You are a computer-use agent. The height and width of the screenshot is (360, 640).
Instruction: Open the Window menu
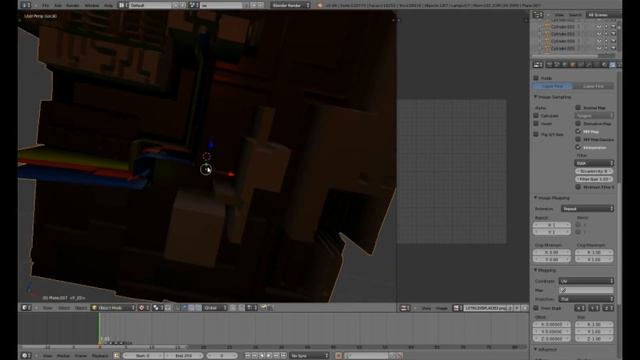[x=91, y=6]
